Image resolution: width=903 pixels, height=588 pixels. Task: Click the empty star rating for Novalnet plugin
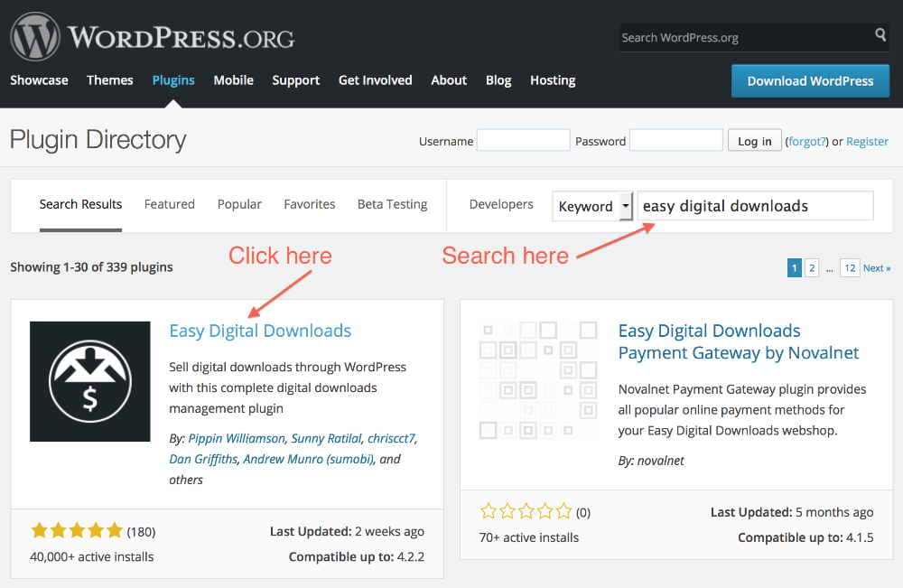pos(526,511)
